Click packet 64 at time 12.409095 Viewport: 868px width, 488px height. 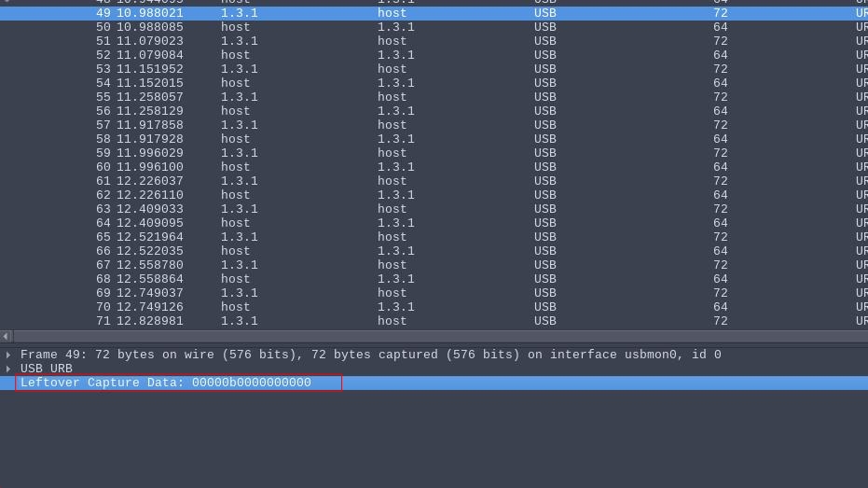[373, 223]
